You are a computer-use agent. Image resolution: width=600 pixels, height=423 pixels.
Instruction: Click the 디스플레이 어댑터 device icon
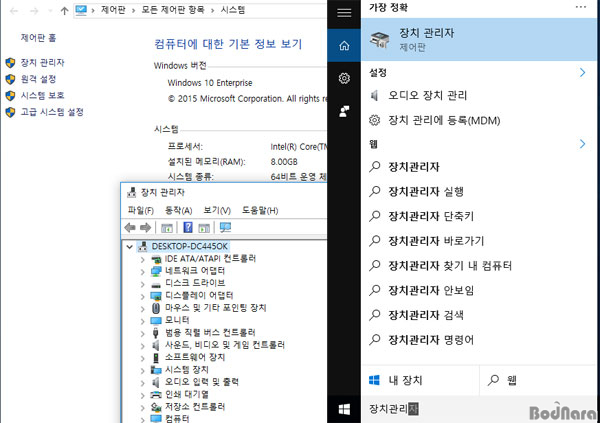156,296
